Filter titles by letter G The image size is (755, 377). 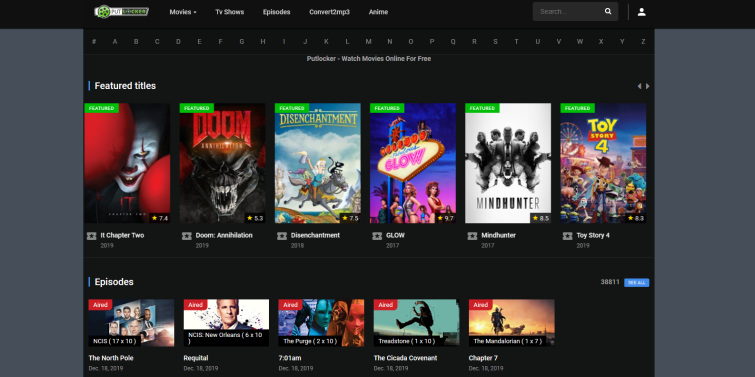point(242,42)
